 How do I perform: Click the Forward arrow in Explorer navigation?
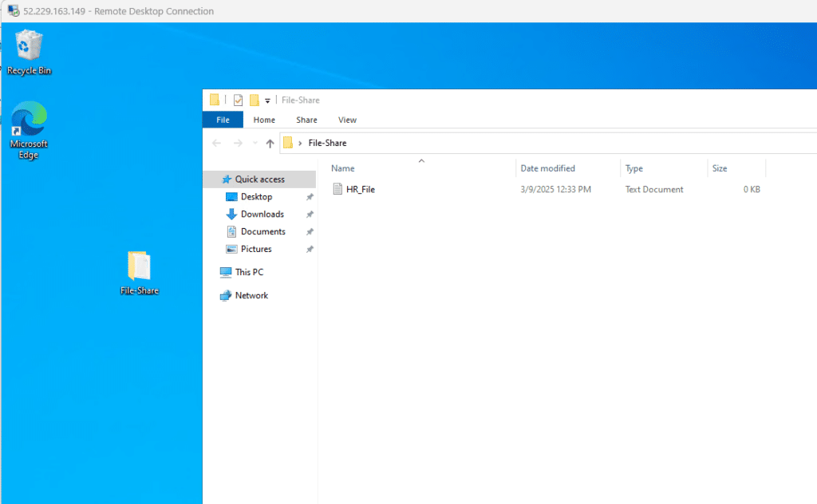click(237, 144)
